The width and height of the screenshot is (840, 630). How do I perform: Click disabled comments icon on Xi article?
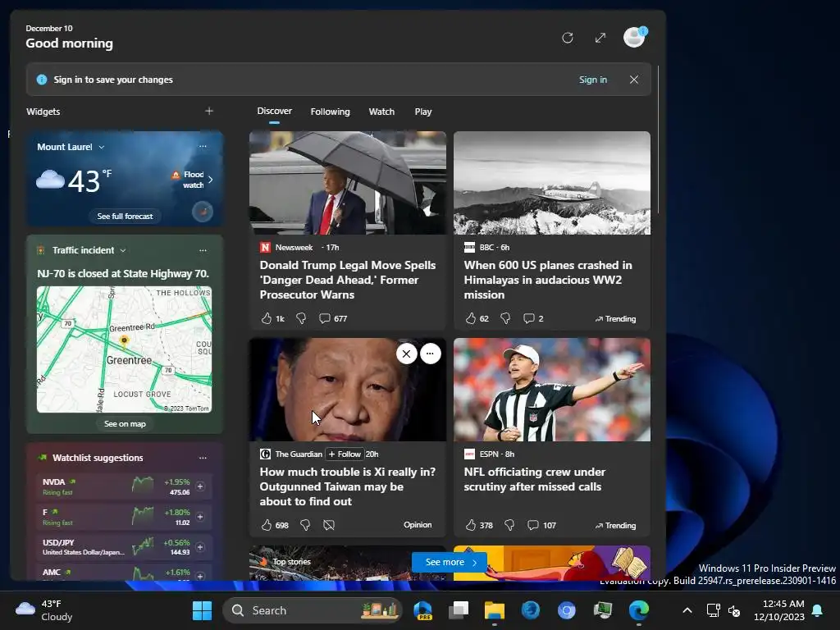point(329,525)
